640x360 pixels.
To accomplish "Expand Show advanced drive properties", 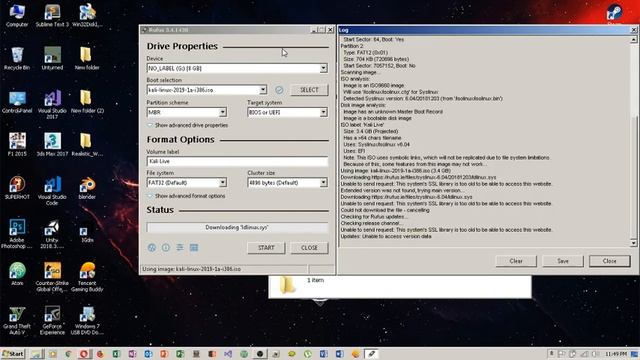I will click(187, 125).
